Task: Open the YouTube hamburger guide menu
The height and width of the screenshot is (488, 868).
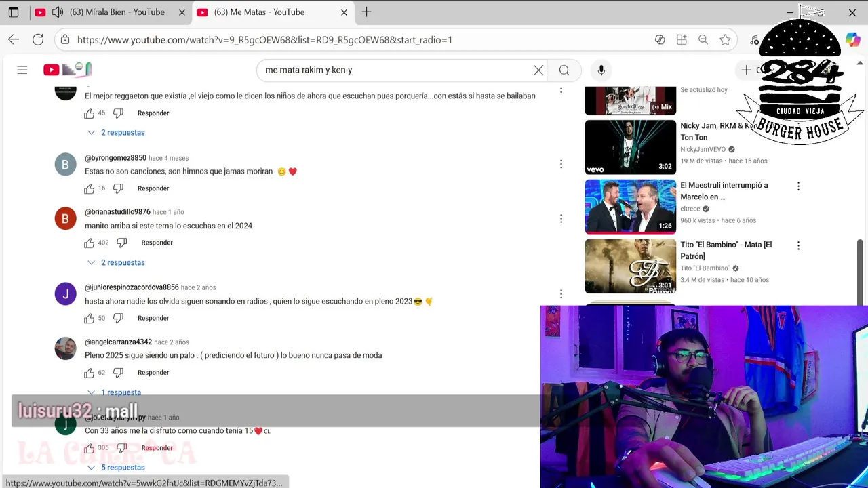Action: (x=22, y=70)
